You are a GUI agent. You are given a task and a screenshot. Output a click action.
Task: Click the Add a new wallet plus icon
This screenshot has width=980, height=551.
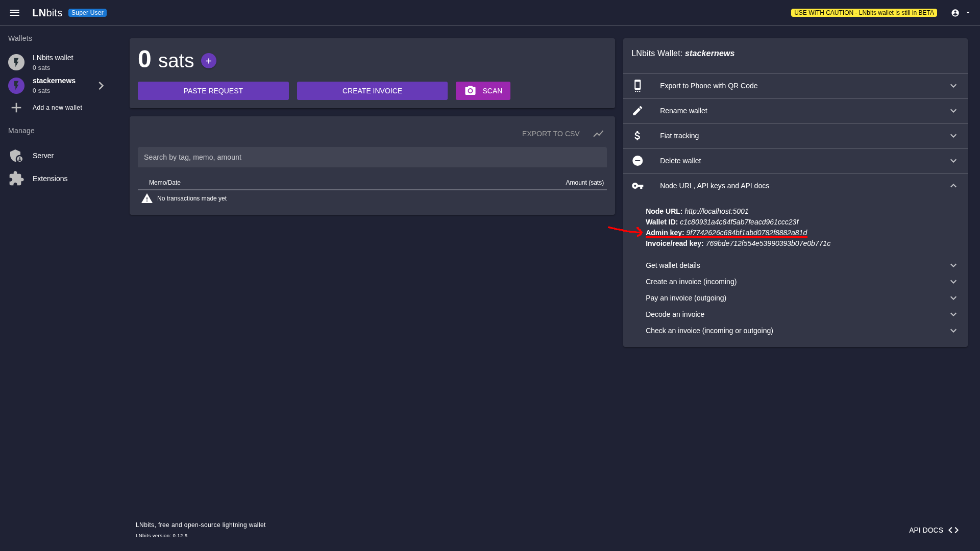(16, 108)
